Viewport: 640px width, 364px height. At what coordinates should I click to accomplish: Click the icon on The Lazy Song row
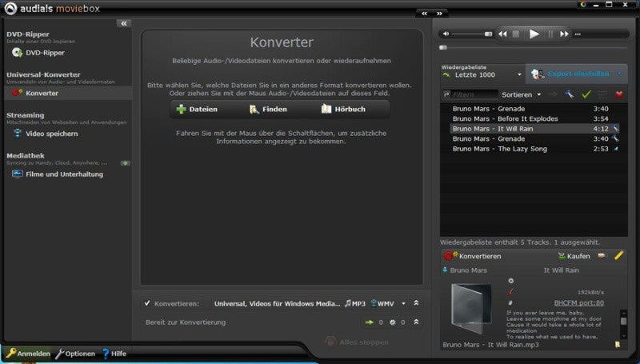click(x=616, y=149)
